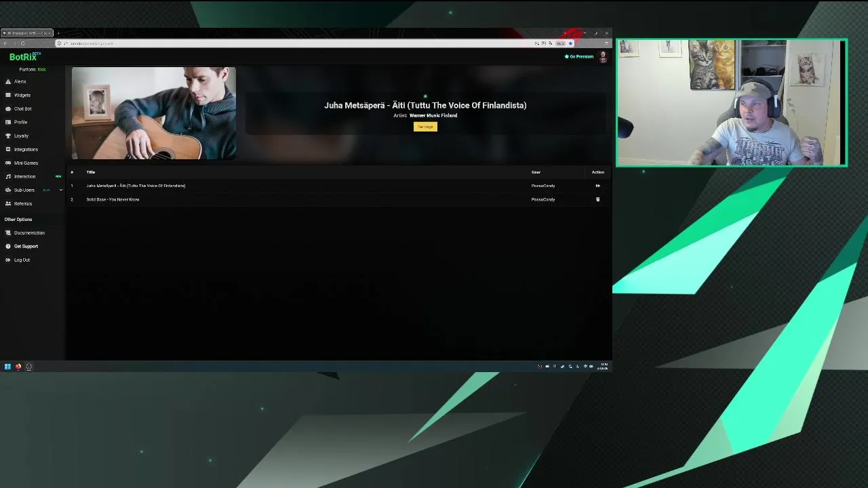Image resolution: width=868 pixels, height=488 pixels.
Task: Click Get Support in the sidebar
Action: [x=26, y=246]
